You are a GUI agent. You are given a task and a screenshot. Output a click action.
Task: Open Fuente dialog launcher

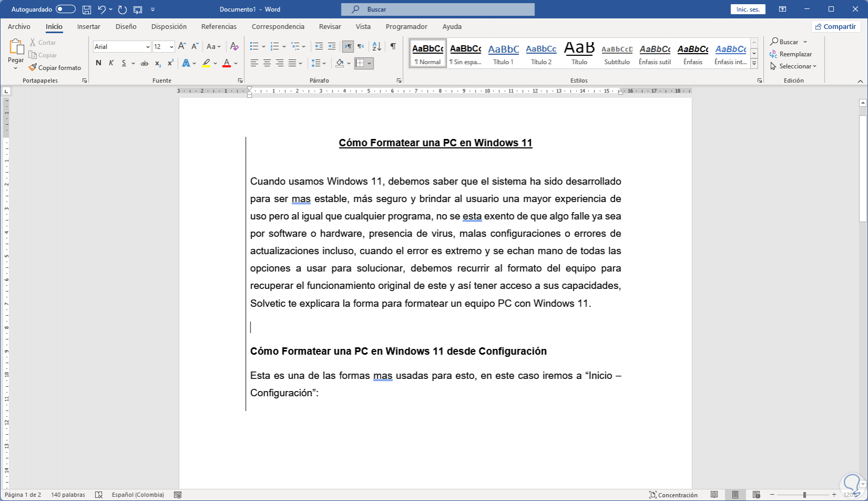point(240,81)
